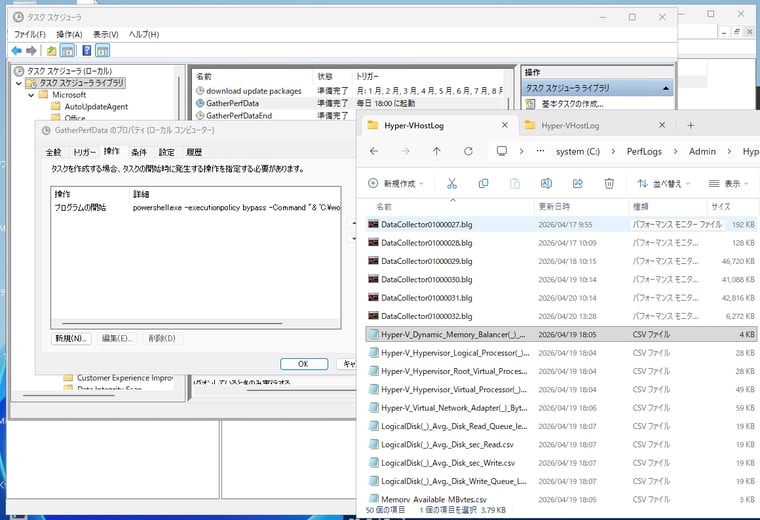Click the Explorer back navigation arrow

374,151
